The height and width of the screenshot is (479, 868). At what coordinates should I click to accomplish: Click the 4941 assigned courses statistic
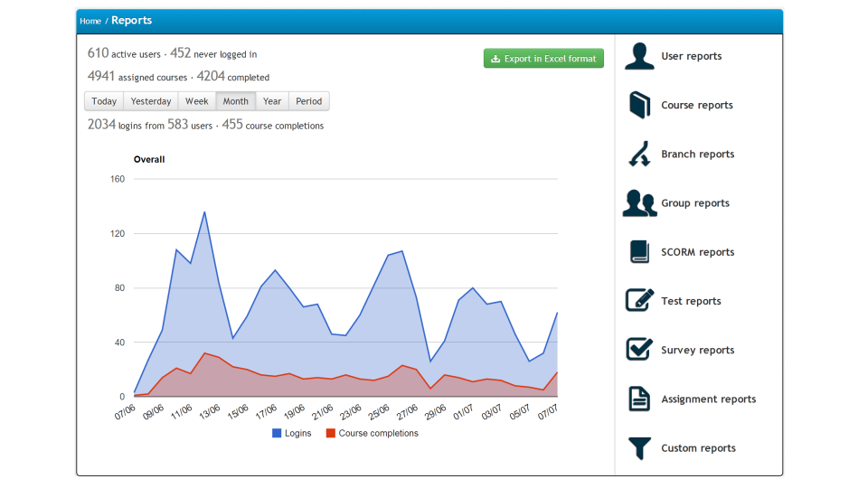pos(137,76)
